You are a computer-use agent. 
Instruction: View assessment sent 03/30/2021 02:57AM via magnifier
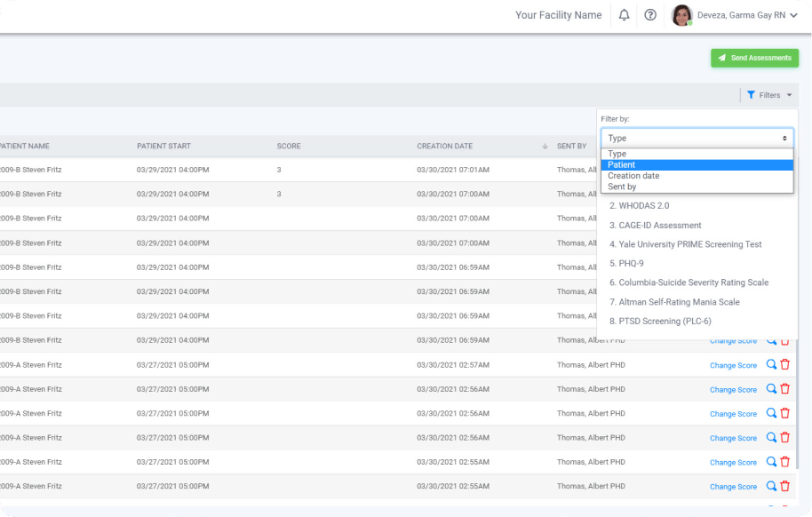click(x=771, y=365)
